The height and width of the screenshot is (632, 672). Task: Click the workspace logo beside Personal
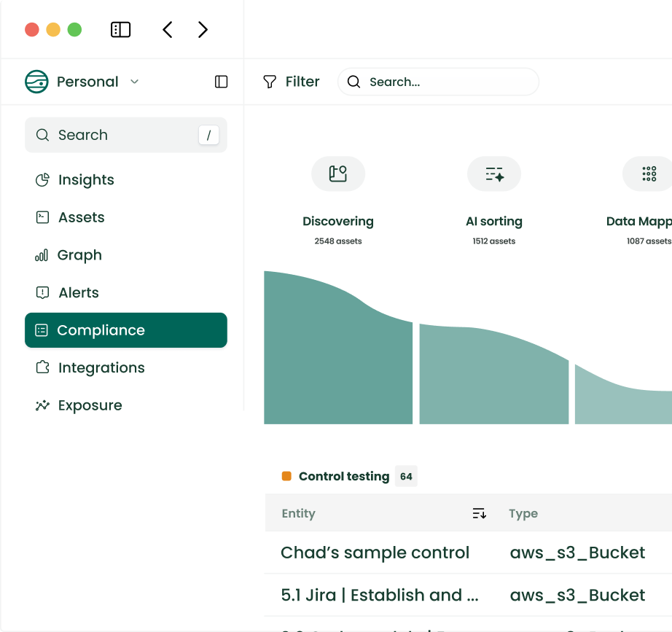coord(36,82)
